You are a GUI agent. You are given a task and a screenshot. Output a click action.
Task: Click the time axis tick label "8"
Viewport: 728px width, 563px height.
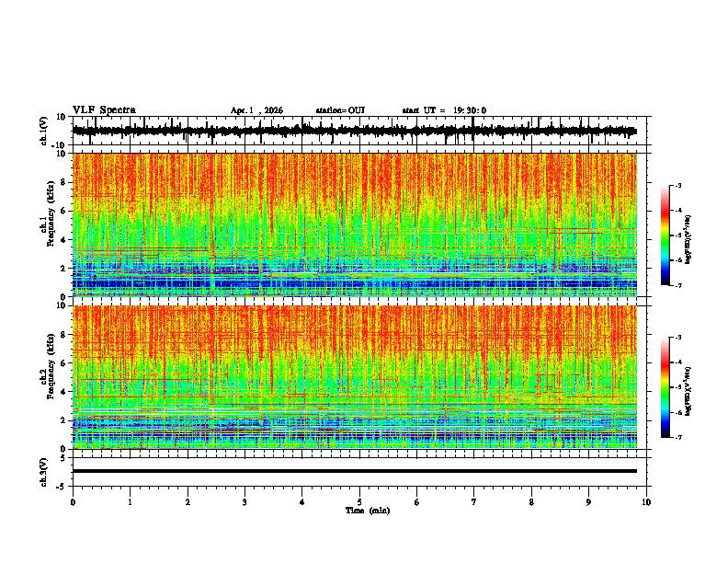[x=531, y=502]
